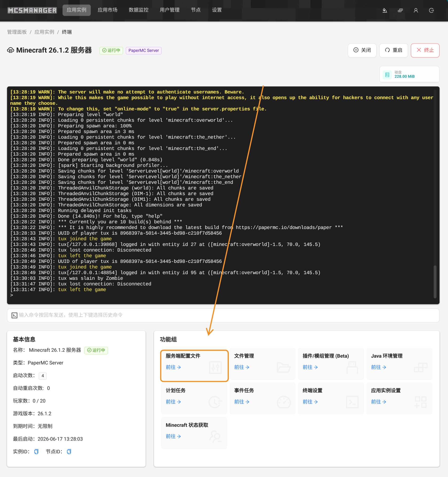
Task: Click the 基本信息 panel heading
Action: click(x=24, y=339)
